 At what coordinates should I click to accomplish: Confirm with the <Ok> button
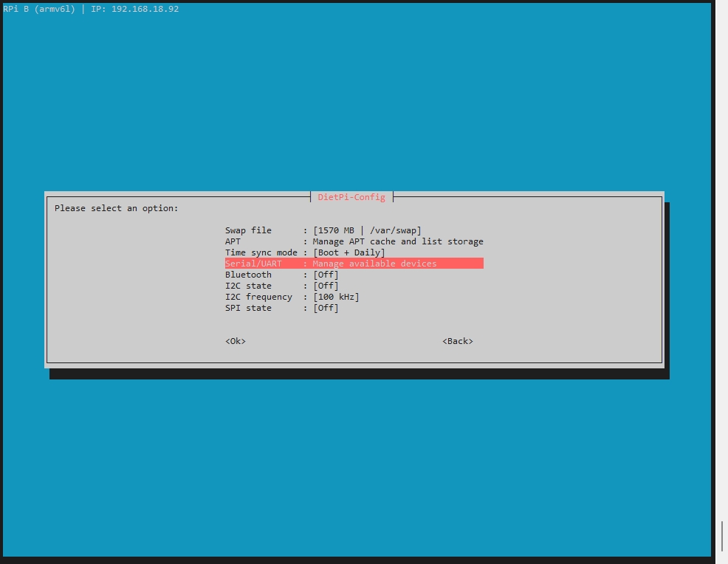[x=236, y=341]
